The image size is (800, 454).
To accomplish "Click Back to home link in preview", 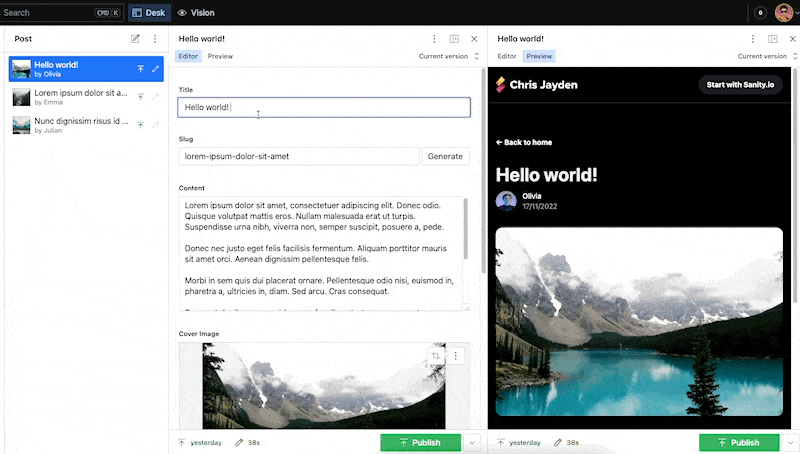I will 524,142.
